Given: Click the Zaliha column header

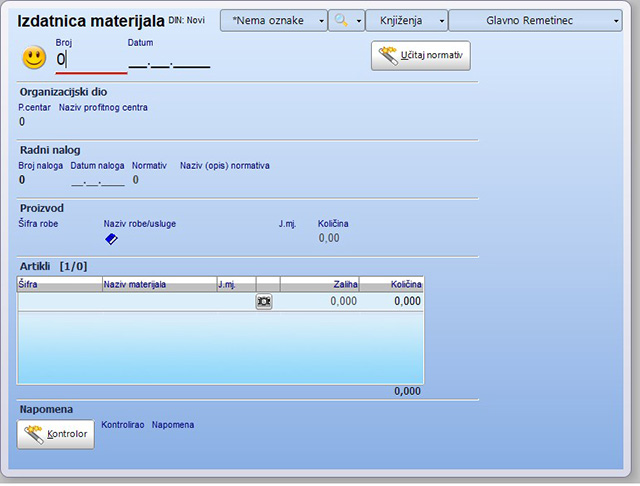Looking at the screenshot, I should point(320,284).
